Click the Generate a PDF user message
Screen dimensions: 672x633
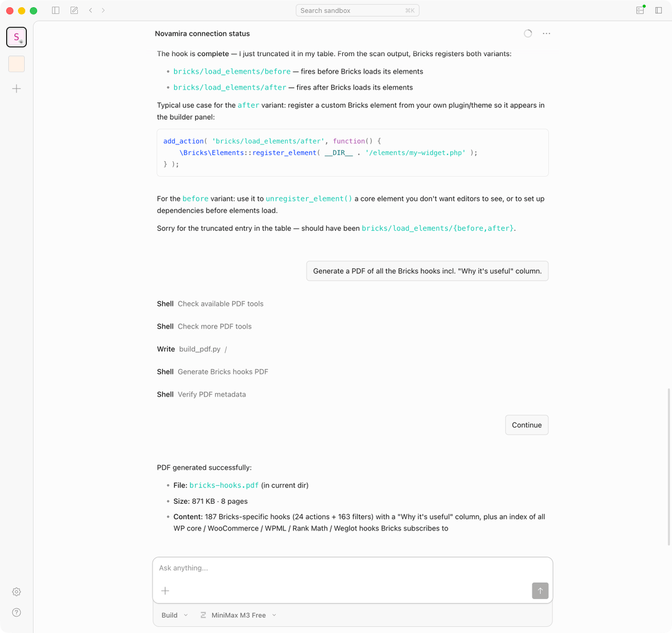[x=427, y=271]
